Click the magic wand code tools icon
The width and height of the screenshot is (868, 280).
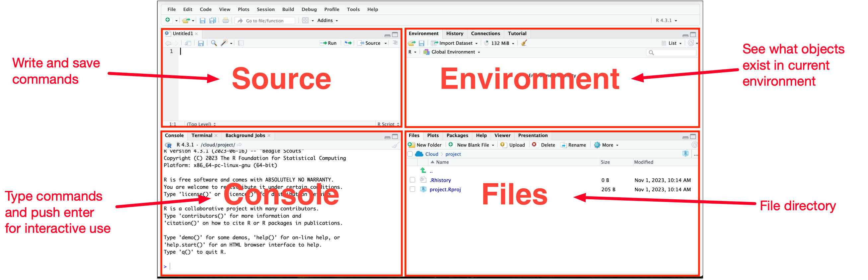224,43
